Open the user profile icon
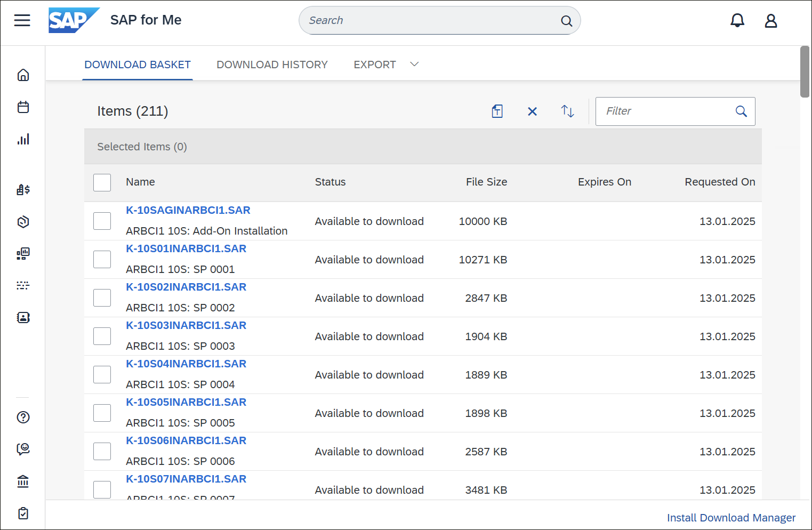Screen dimensions: 812x530 tap(771, 20)
